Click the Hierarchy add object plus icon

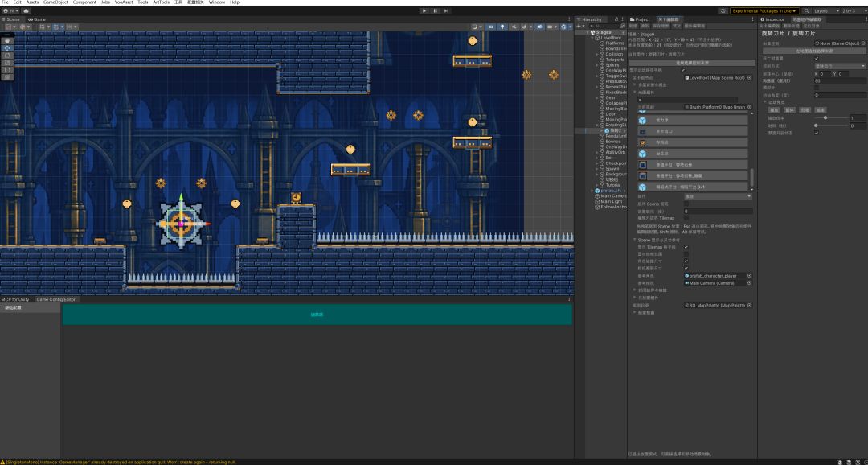coord(579,26)
